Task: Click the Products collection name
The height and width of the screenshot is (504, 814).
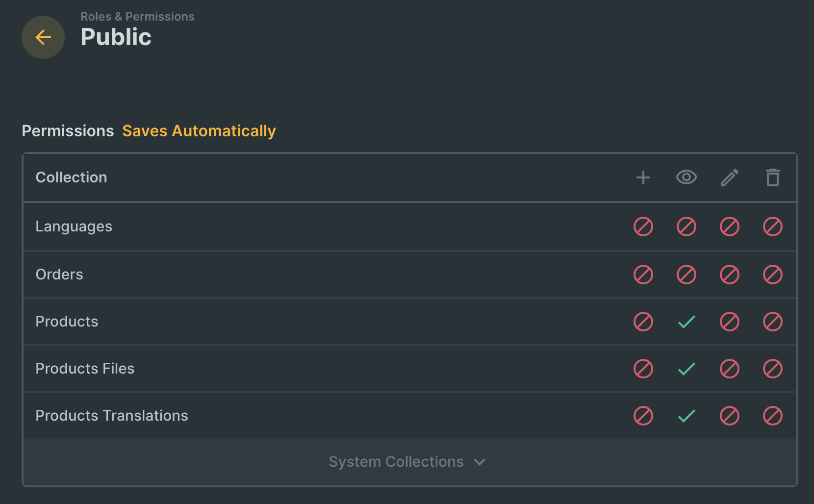Action: click(x=67, y=322)
